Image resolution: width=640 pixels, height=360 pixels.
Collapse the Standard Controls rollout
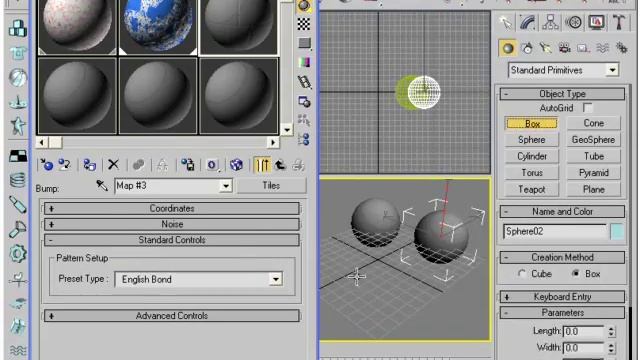point(172,240)
